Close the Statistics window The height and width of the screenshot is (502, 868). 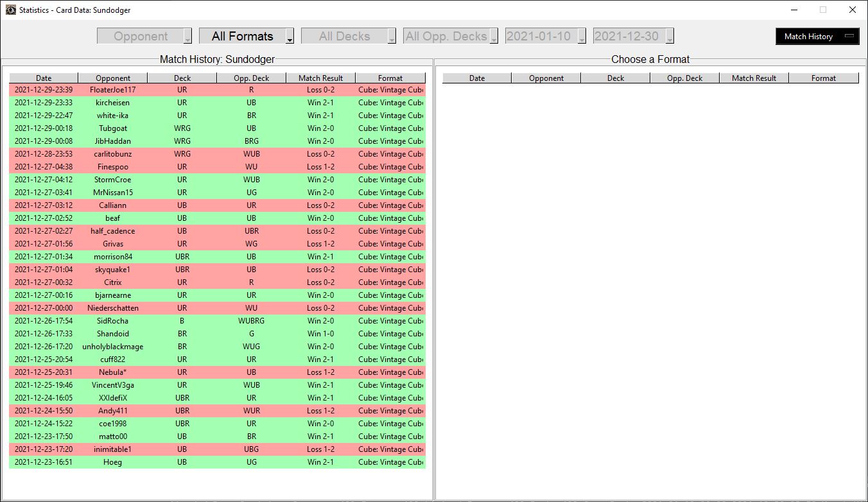853,10
